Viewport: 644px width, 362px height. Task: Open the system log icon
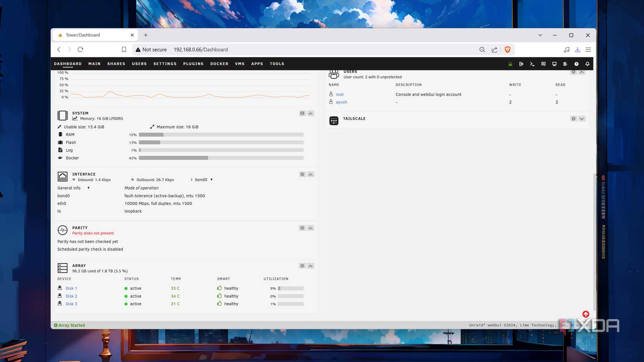pos(565,64)
